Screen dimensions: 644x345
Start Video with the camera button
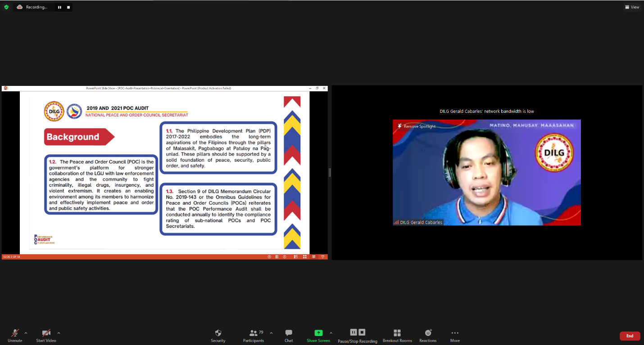click(46, 336)
